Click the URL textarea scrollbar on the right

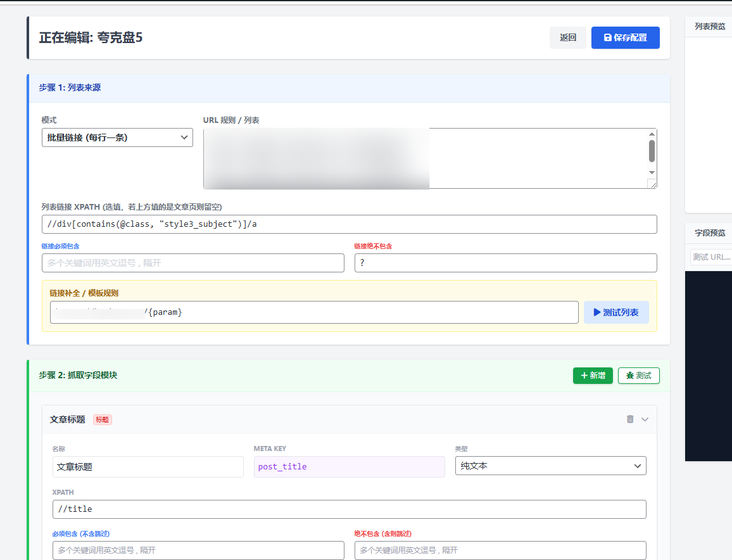coord(653,152)
